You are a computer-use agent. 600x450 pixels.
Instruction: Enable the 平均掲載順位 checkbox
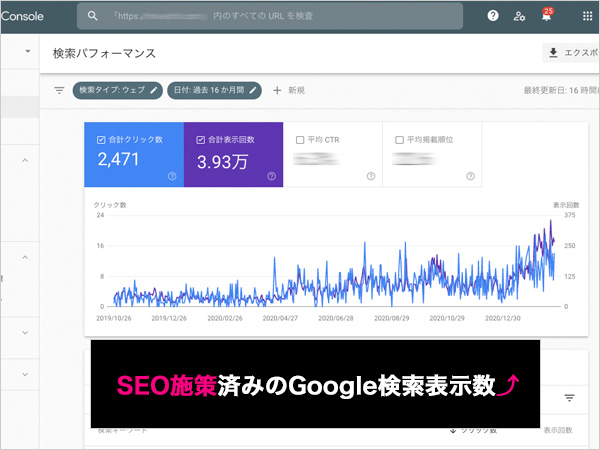(399, 140)
